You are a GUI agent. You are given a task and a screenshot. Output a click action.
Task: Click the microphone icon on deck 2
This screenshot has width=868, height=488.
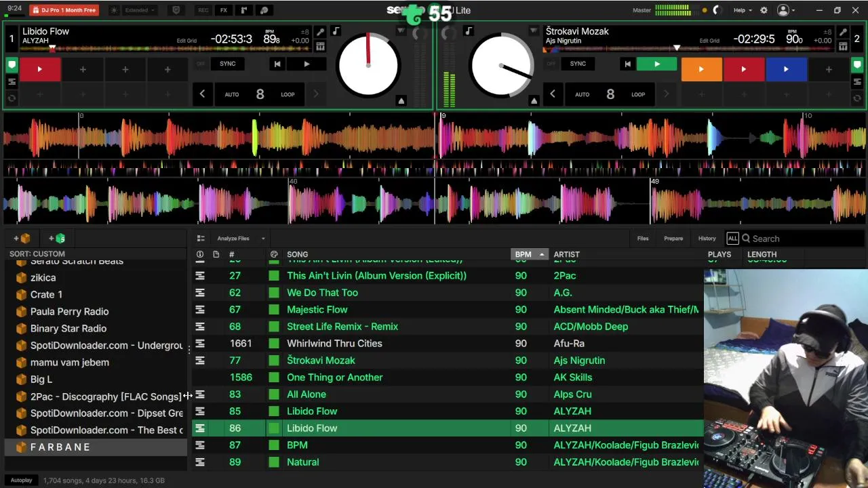843,32
